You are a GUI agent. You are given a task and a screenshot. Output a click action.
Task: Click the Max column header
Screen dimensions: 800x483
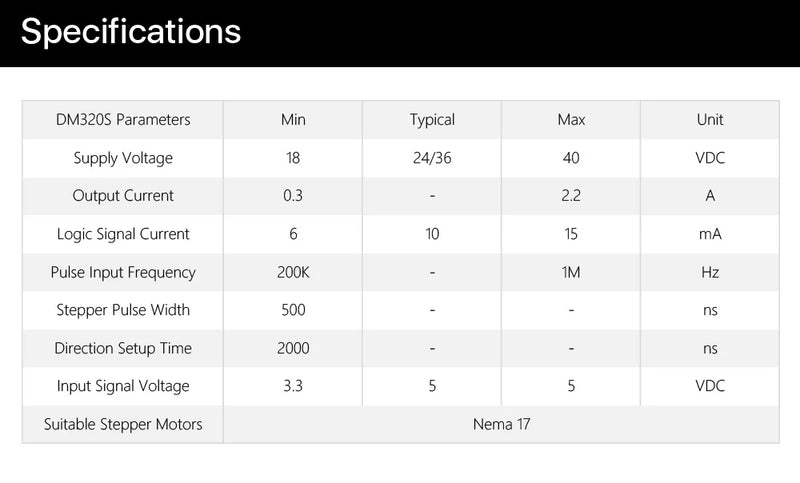click(571, 120)
